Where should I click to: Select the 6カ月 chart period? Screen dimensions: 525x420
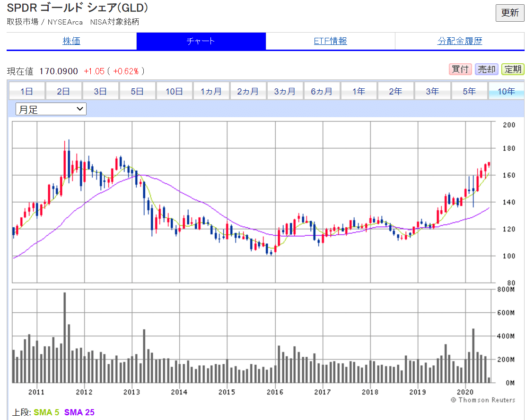point(322,91)
